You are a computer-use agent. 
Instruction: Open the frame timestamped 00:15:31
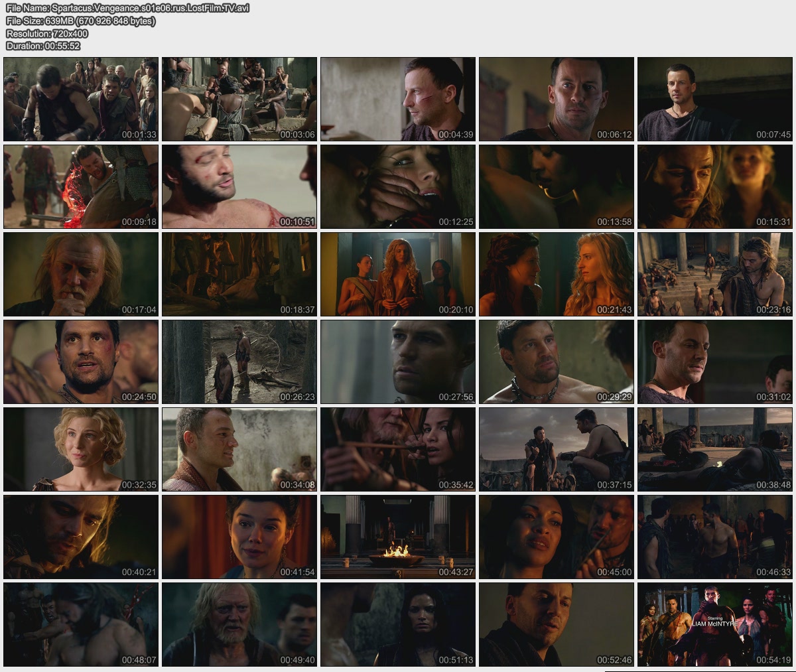[715, 186]
